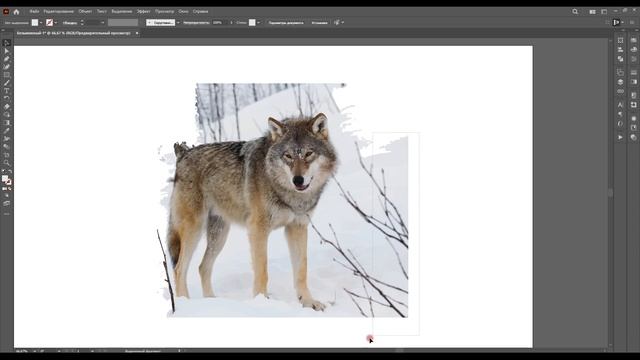Image resolution: width=640 pixels, height=360 pixels.
Task: Select the Eyedropper tool
Action: click(x=7, y=131)
